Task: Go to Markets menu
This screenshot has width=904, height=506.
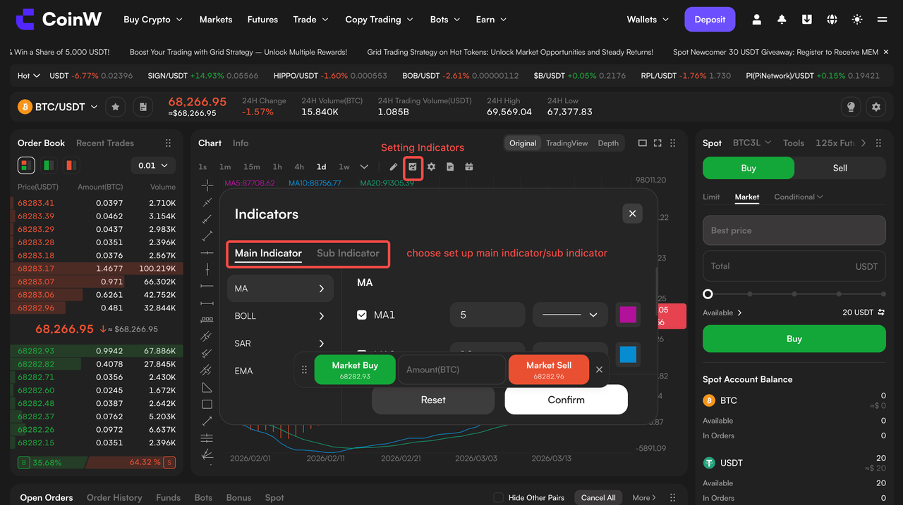Action: [216, 20]
